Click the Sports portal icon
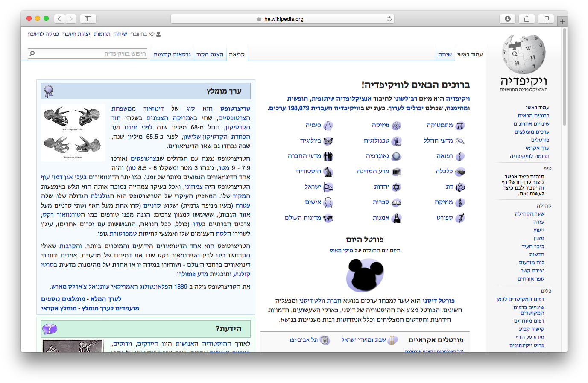588x383 pixels. click(460, 218)
